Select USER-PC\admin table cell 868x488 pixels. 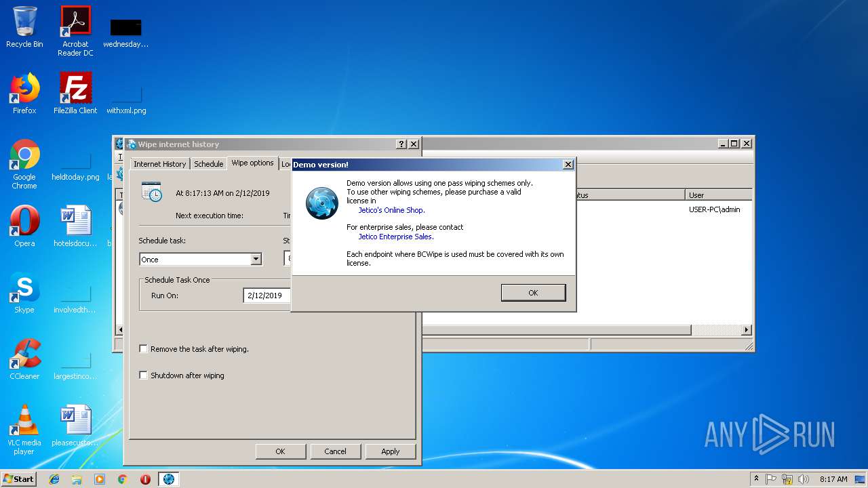715,209
